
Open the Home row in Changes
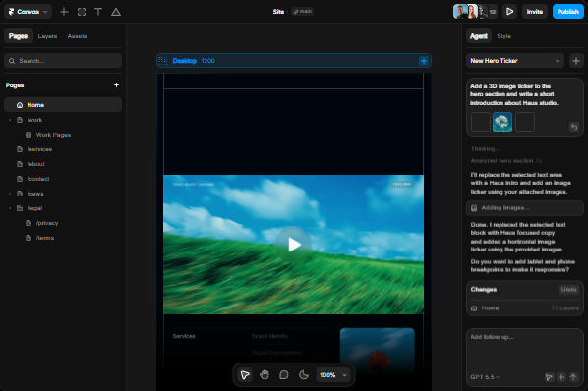tap(525, 308)
